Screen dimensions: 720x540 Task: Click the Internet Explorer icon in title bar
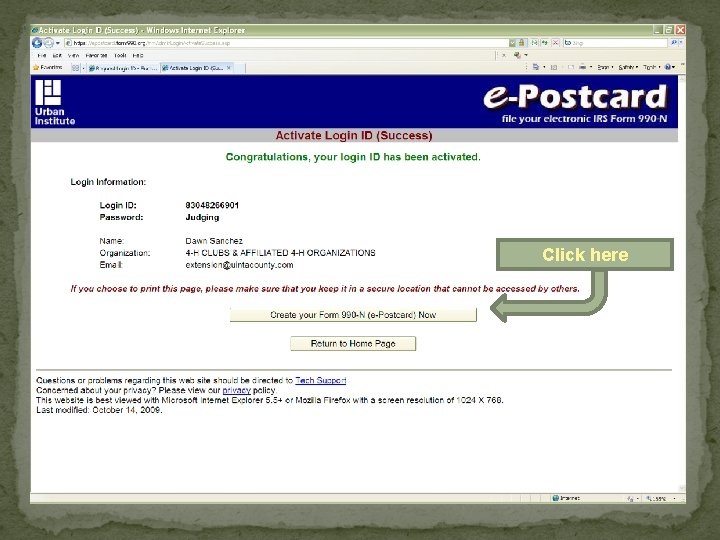click(34, 30)
